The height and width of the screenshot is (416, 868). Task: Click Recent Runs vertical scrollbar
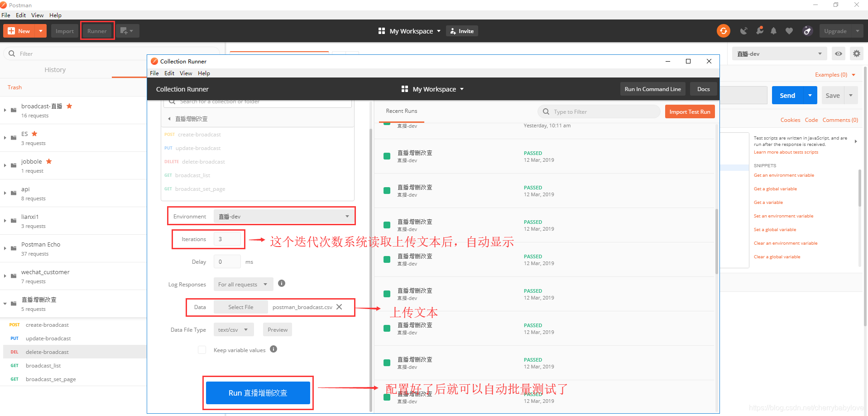(x=716, y=241)
